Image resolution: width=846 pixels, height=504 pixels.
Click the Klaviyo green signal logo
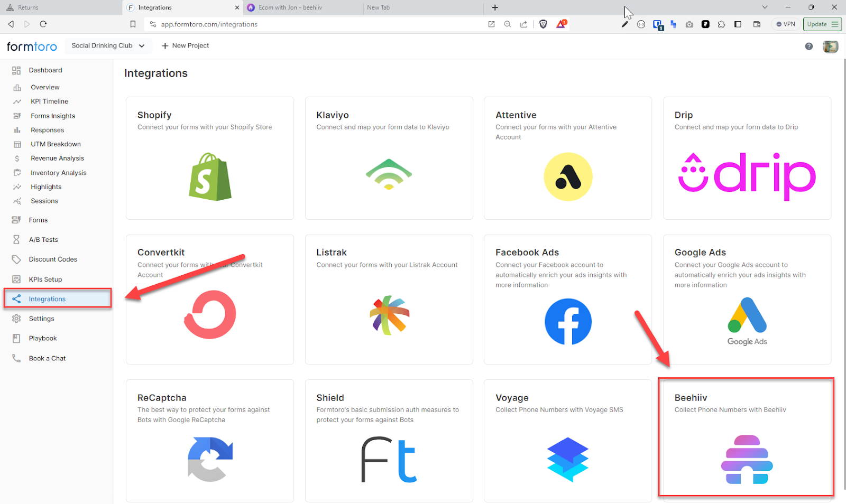389,174
